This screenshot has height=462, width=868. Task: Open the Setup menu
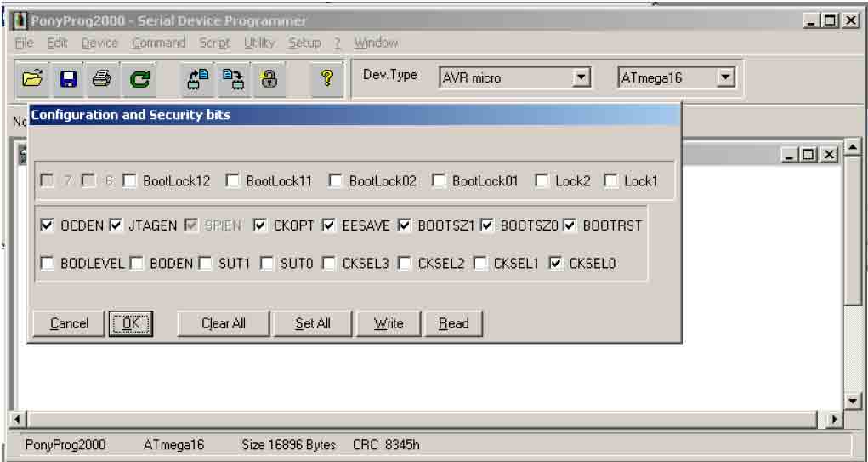pyautogui.click(x=304, y=43)
